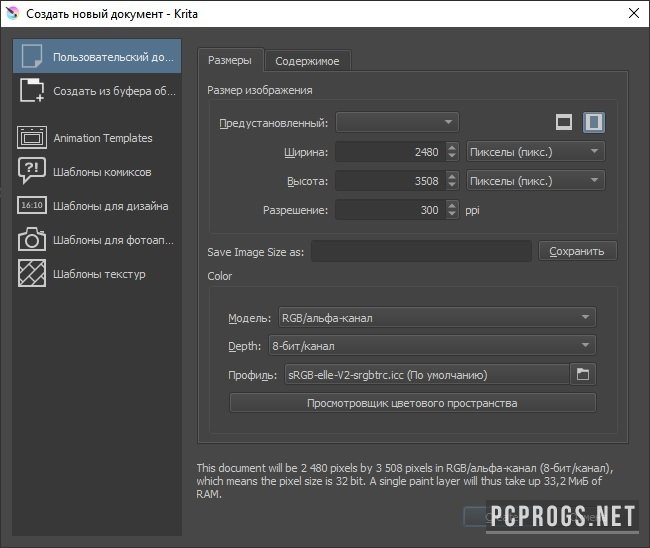This screenshot has width=650, height=548.
Task: Open the Animation Templates icon
Action: (x=32, y=137)
